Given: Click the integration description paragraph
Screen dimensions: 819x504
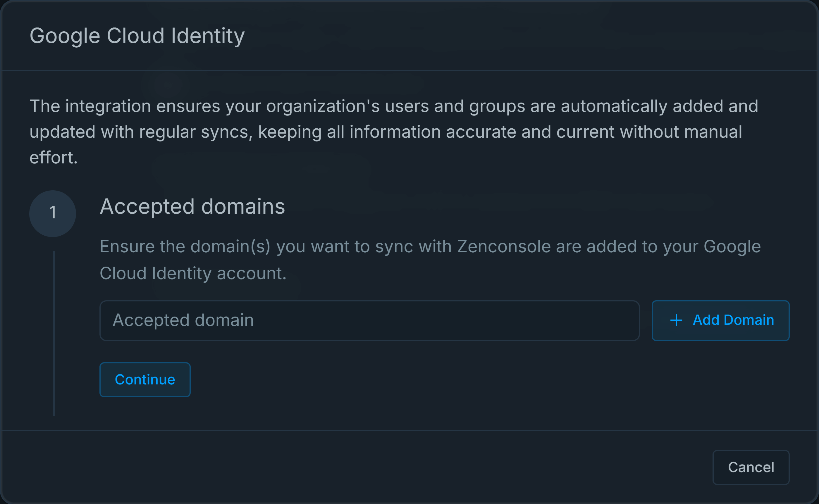Looking at the screenshot, I should pos(393,106).
